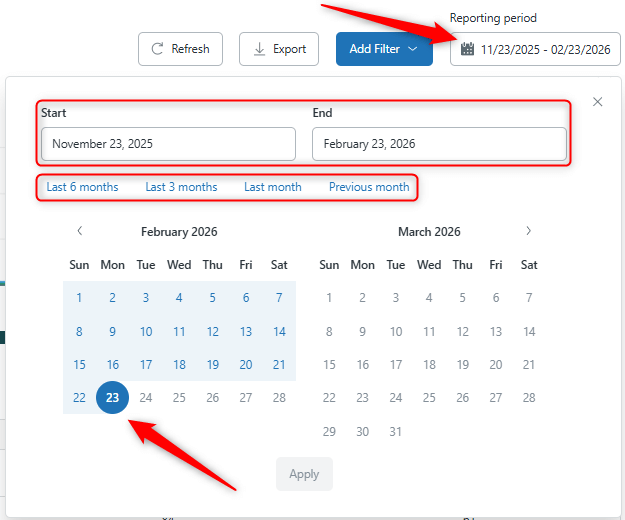
Task: Select the Last 3 months preset
Action: (181, 187)
